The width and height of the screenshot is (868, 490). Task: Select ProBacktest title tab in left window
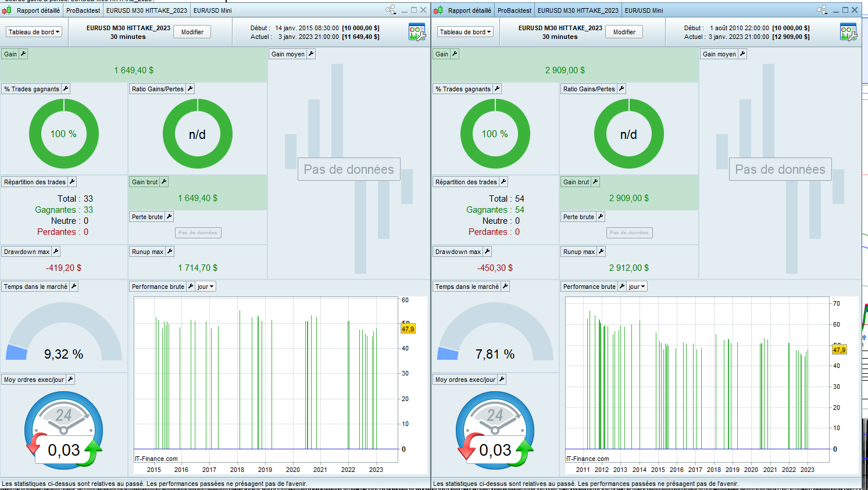coord(83,10)
